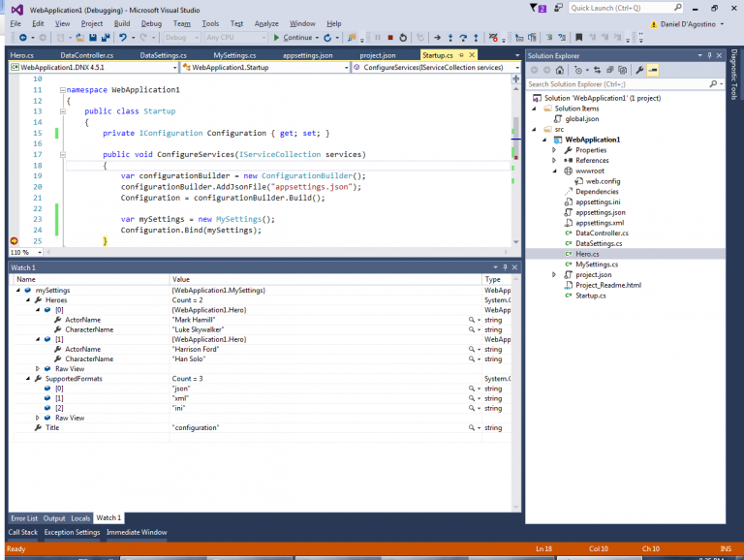The height and width of the screenshot is (560, 744).
Task: Click the Navigate Backward toolbar icon
Action: [x=22, y=38]
